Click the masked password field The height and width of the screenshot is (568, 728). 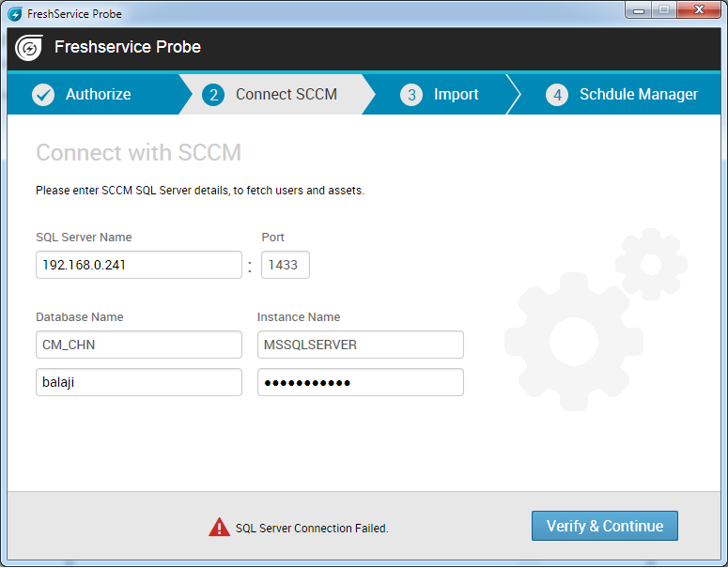click(361, 382)
